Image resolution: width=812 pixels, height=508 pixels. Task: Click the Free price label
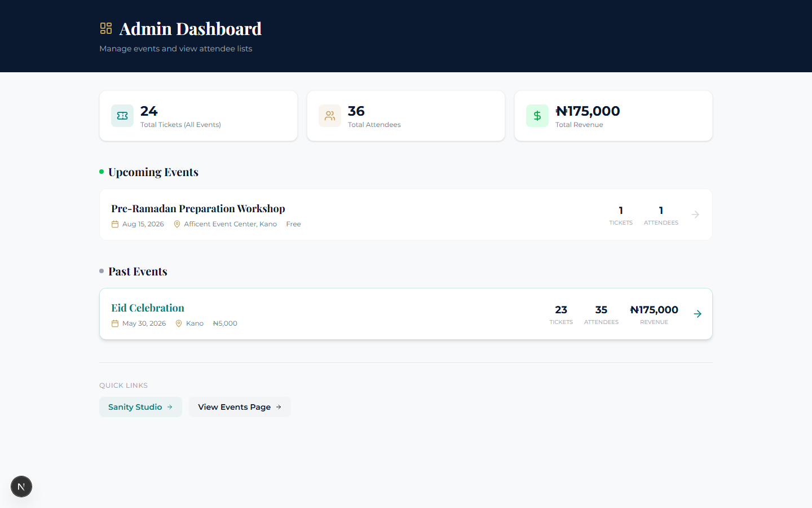coord(293,224)
